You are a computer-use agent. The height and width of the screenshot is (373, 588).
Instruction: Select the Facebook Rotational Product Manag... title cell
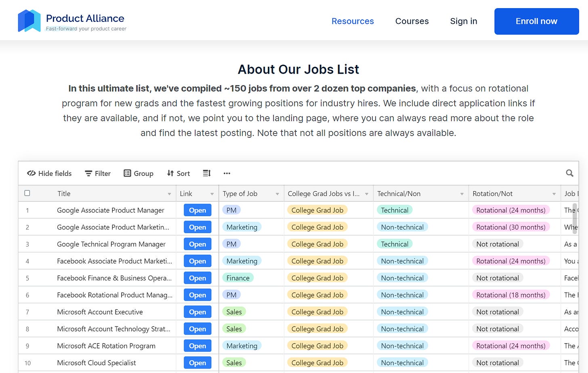[115, 295]
